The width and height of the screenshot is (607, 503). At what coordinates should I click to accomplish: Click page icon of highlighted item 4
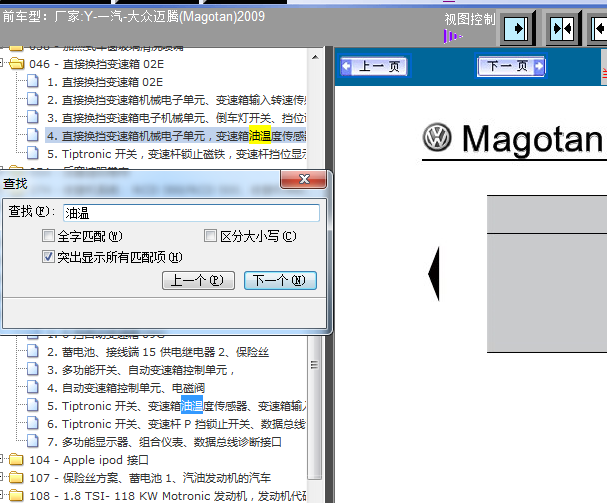click(33, 135)
